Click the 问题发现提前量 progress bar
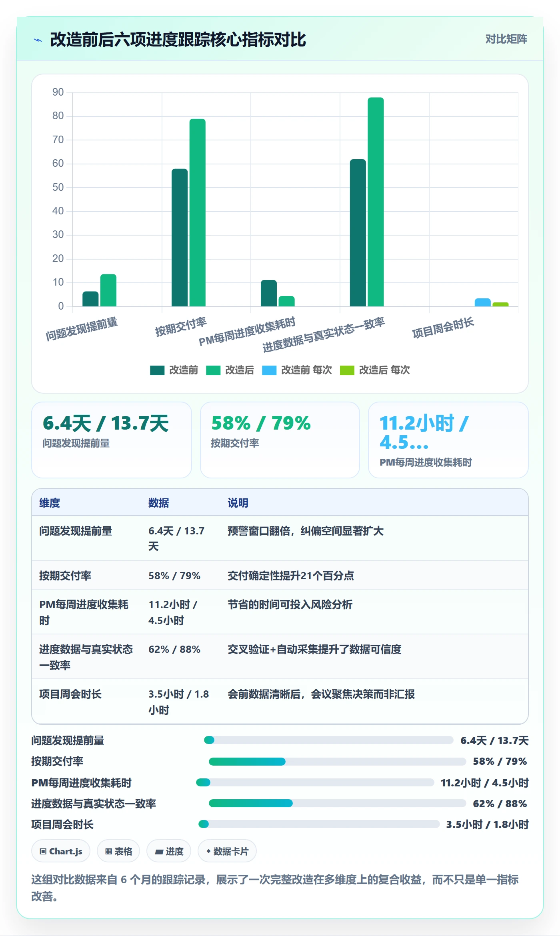 329,740
